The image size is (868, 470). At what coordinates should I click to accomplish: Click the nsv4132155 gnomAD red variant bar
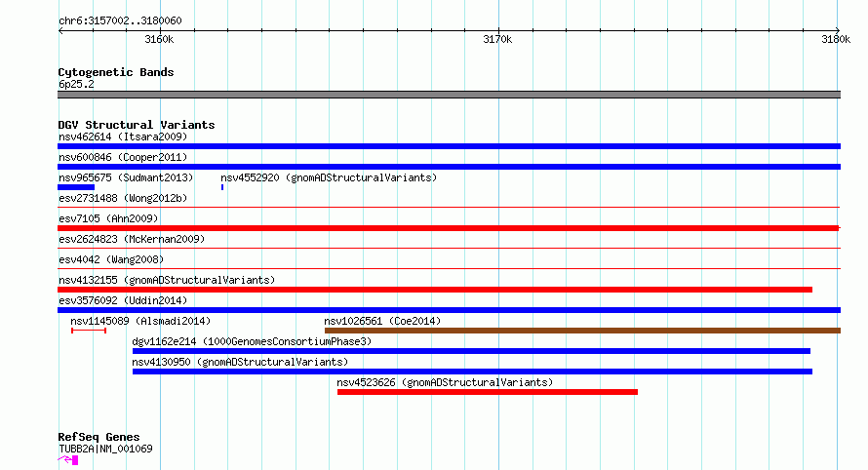tap(435, 290)
